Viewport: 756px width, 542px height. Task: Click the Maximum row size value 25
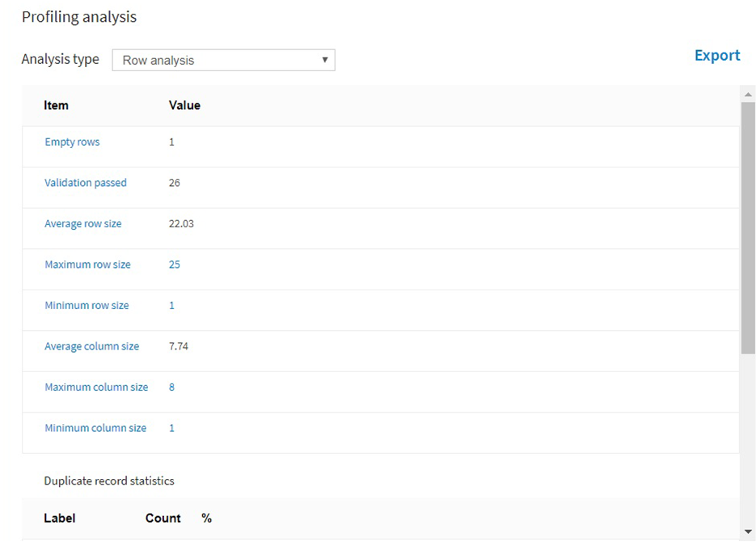tap(175, 265)
